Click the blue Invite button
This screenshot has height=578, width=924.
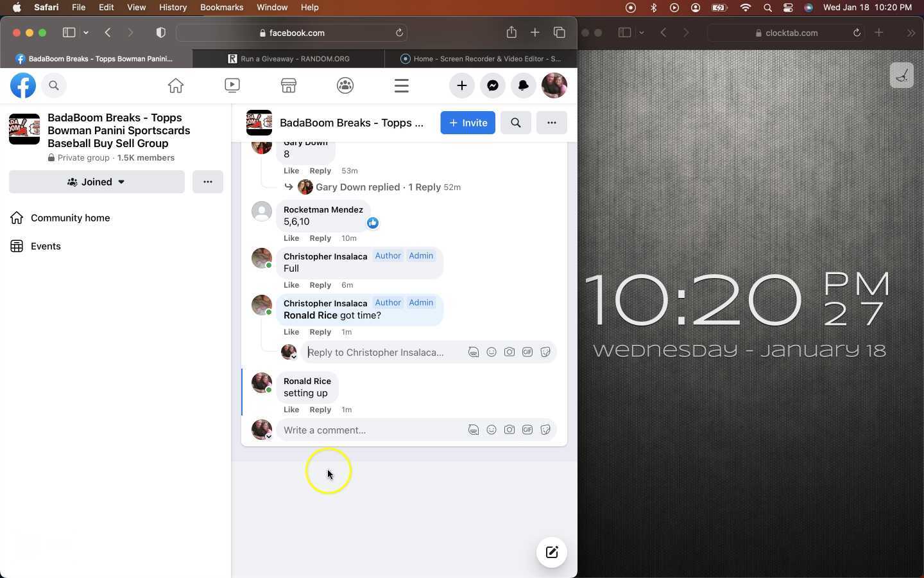coord(468,123)
